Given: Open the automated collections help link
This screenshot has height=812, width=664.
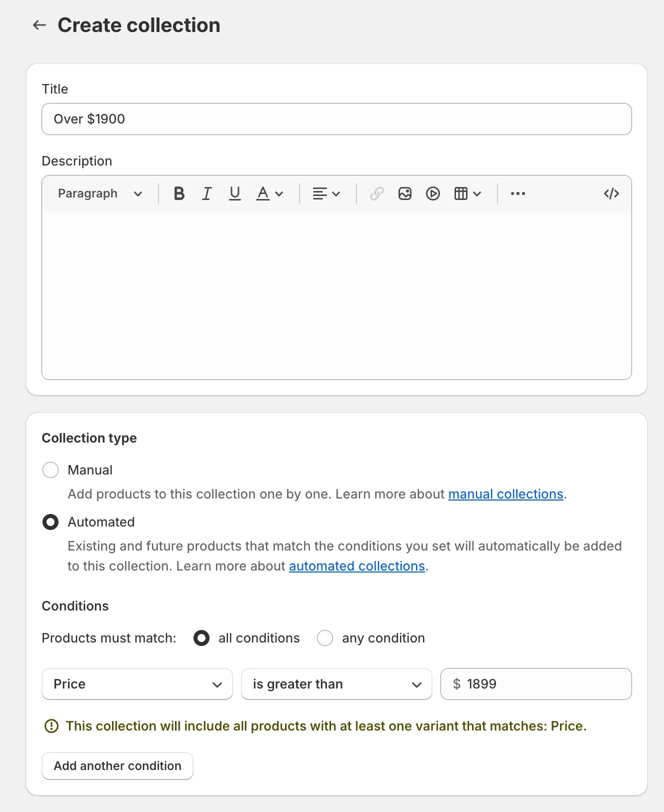Looking at the screenshot, I should point(357,566).
